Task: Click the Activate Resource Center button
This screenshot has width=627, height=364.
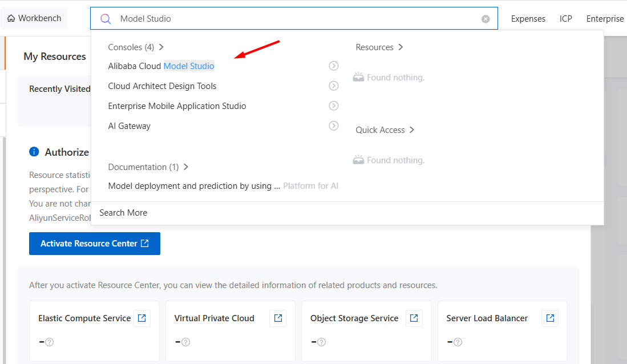Action: click(95, 244)
